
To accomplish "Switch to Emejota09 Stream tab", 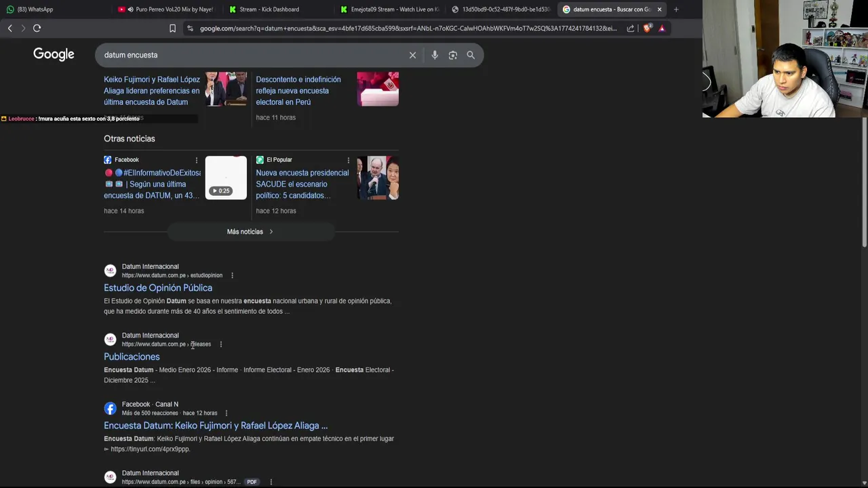I will coord(390,9).
